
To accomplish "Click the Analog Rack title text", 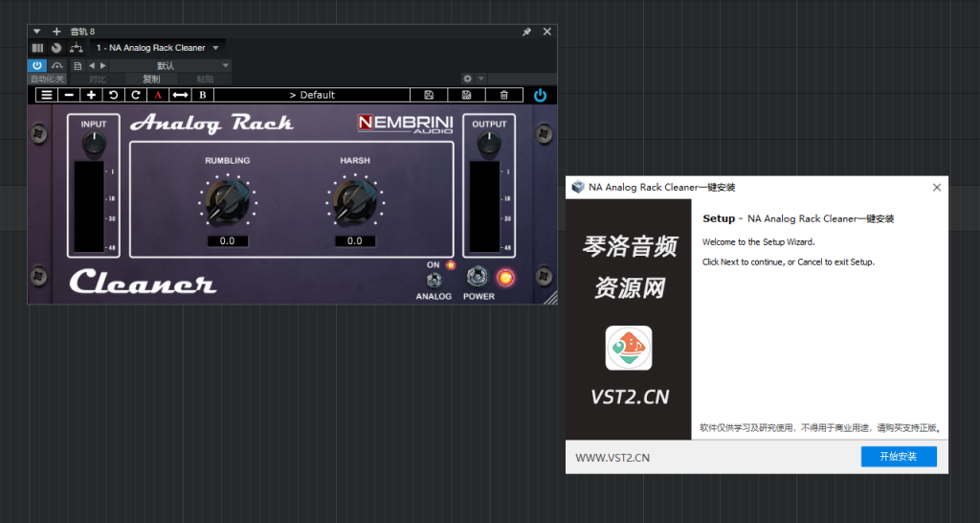I will pos(212,123).
